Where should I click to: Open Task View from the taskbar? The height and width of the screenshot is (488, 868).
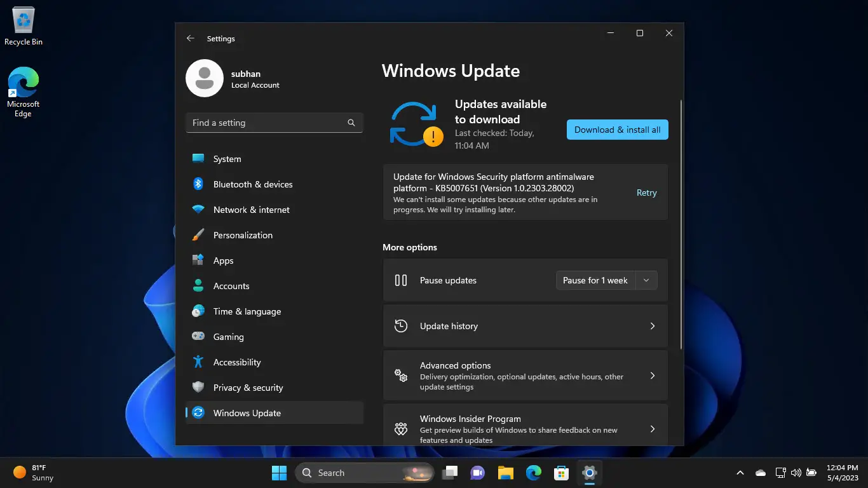pos(451,473)
